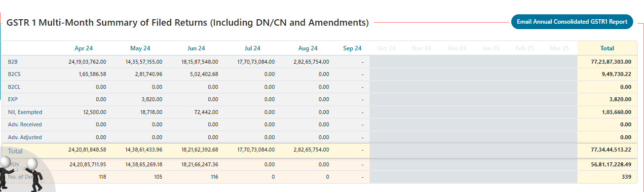This screenshot has width=644, height=192.
Task: Select the B2CL row label
Action: coord(14,87)
